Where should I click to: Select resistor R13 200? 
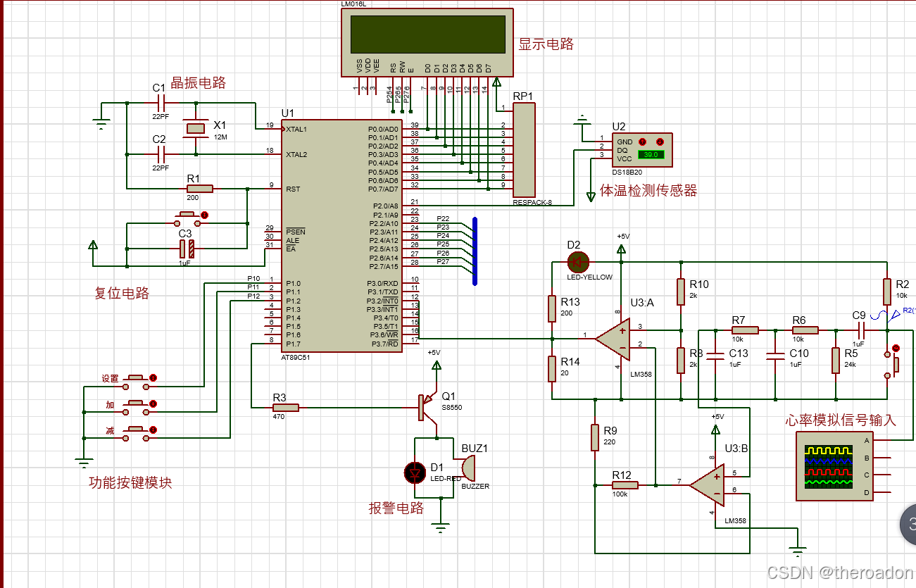(x=553, y=308)
